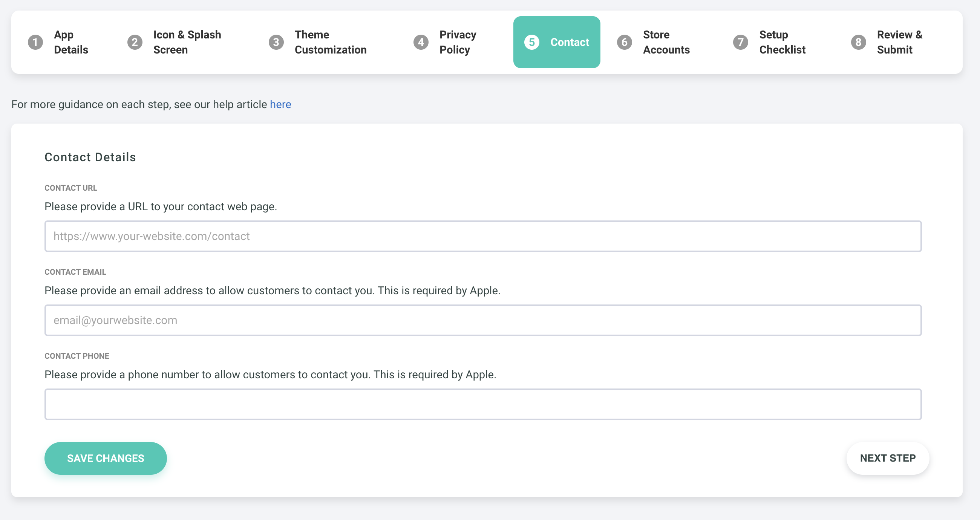This screenshot has width=980, height=520.
Task: Click the step 3 number circle
Action: 276,42
